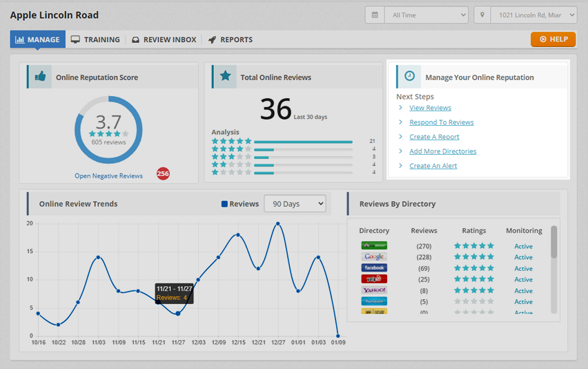This screenshot has width=588, height=369.
Task: Click the Open Negative Reviews link
Action: point(108,176)
